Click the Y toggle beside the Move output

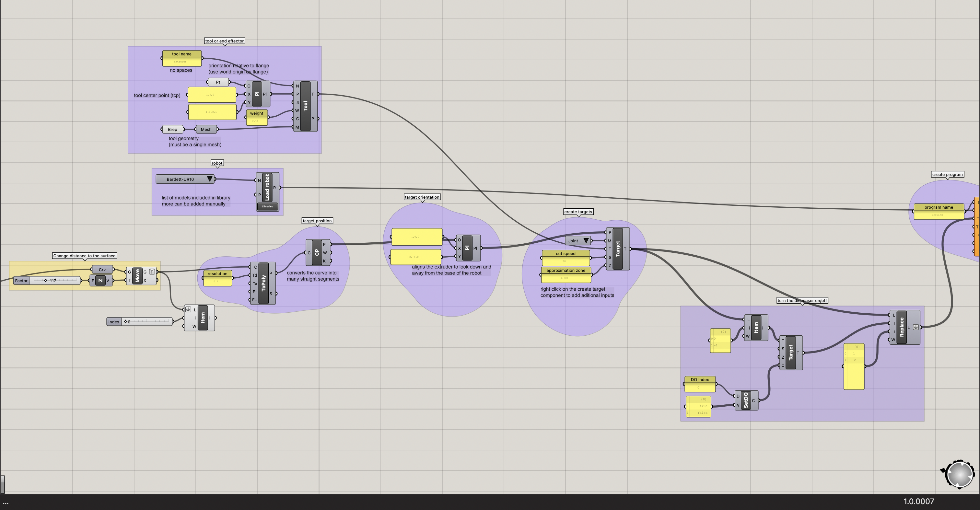[x=152, y=271]
